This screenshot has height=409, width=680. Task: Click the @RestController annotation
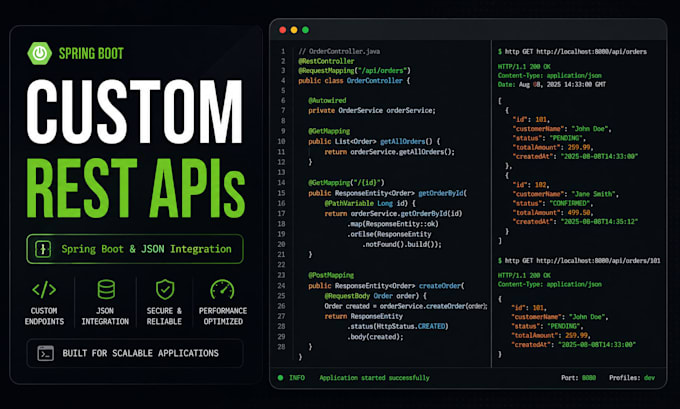[326, 61]
